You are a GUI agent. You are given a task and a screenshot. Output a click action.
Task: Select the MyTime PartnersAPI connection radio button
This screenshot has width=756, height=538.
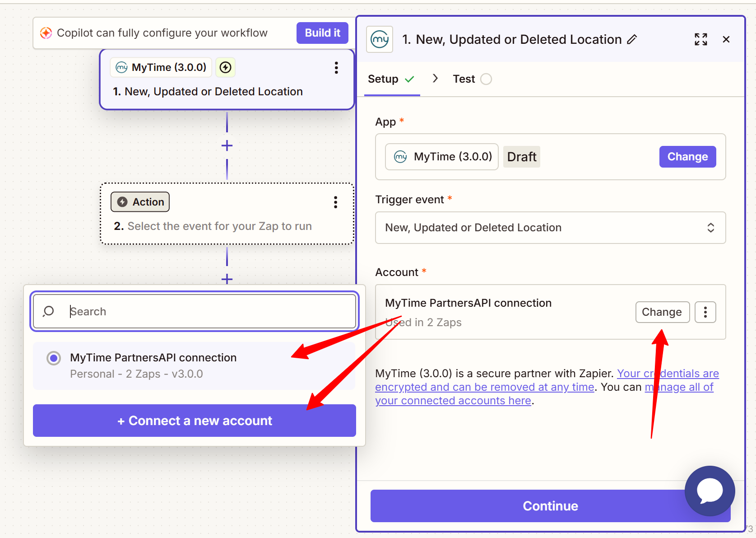click(x=54, y=358)
